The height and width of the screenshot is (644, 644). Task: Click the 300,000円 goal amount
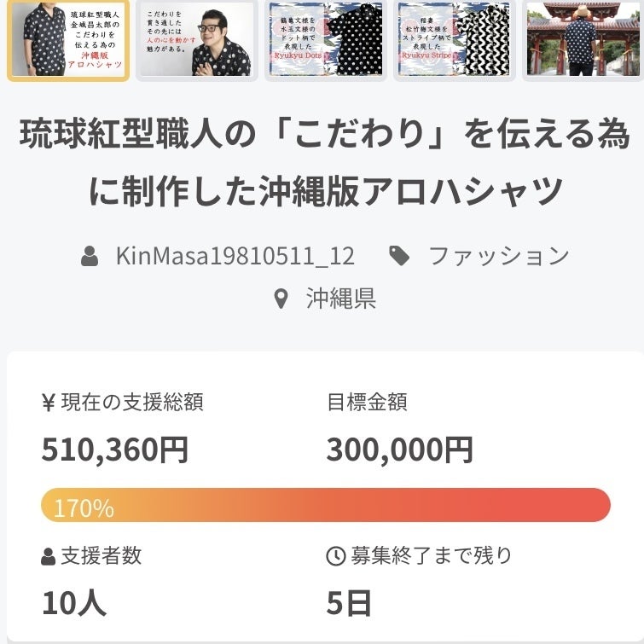click(x=399, y=450)
